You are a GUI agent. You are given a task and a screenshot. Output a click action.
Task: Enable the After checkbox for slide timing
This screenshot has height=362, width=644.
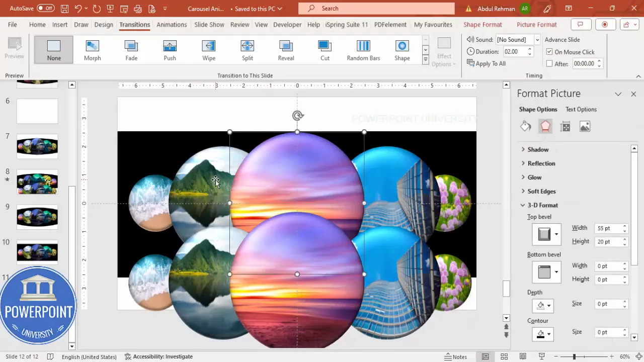tap(549, 63)
